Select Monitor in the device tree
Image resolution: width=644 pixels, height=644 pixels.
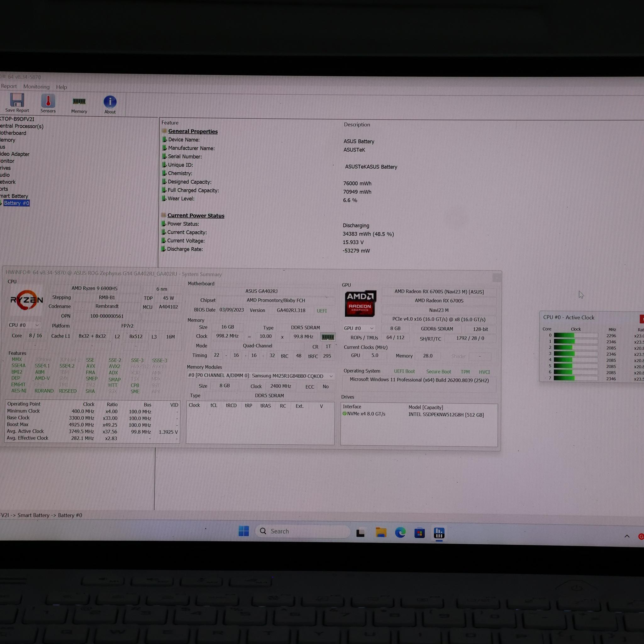click(x=7, y=161)
